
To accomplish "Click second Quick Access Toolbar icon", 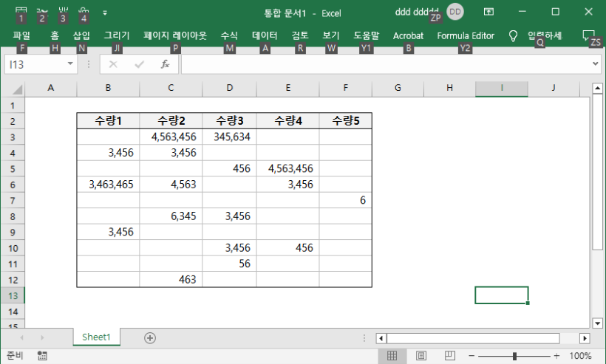I will (41, 12).
